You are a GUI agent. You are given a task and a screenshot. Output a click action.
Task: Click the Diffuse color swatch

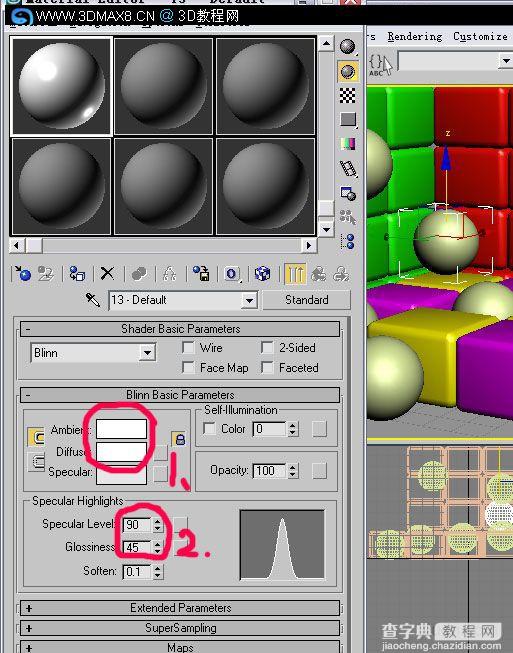click(x=121, y=451)
